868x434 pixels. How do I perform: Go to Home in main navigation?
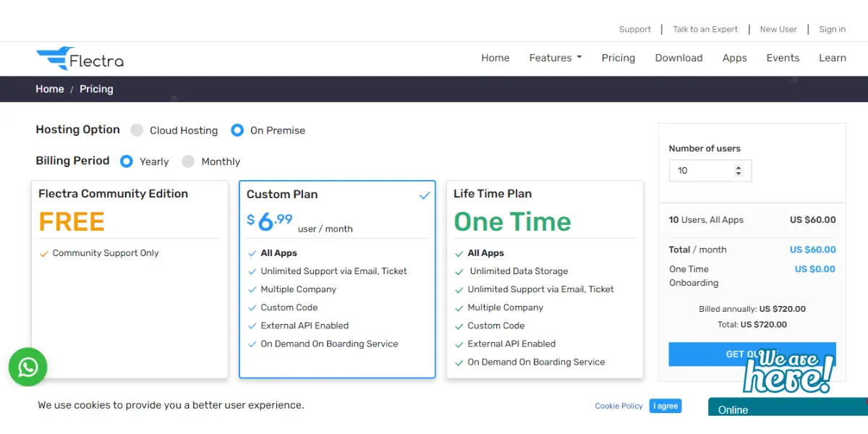click(x=495, y=58)
